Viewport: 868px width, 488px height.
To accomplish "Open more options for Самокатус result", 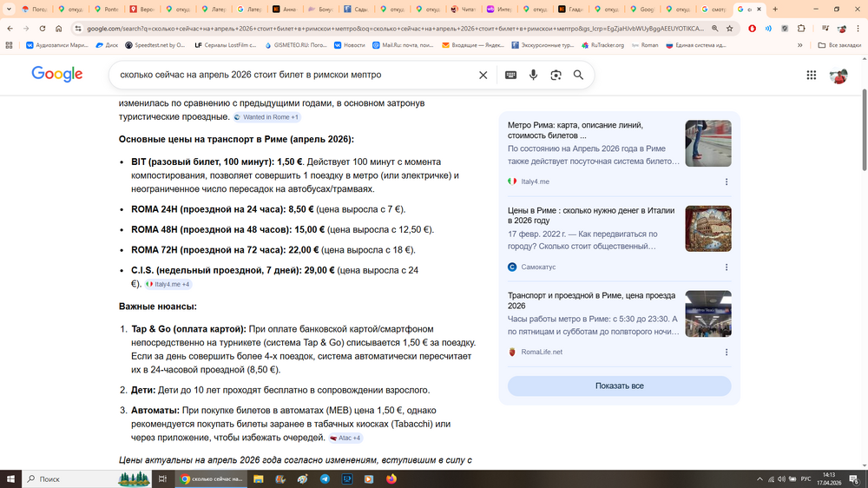I will coord(727,267).
